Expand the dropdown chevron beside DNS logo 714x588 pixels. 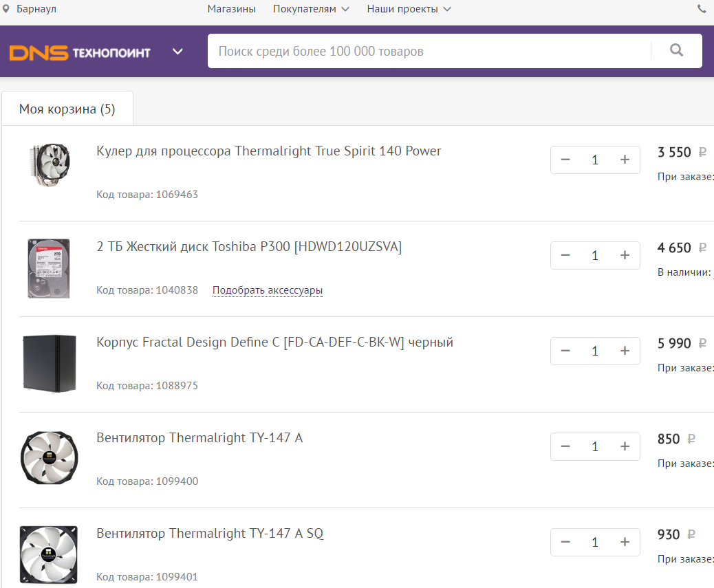[x=177, y=52]
